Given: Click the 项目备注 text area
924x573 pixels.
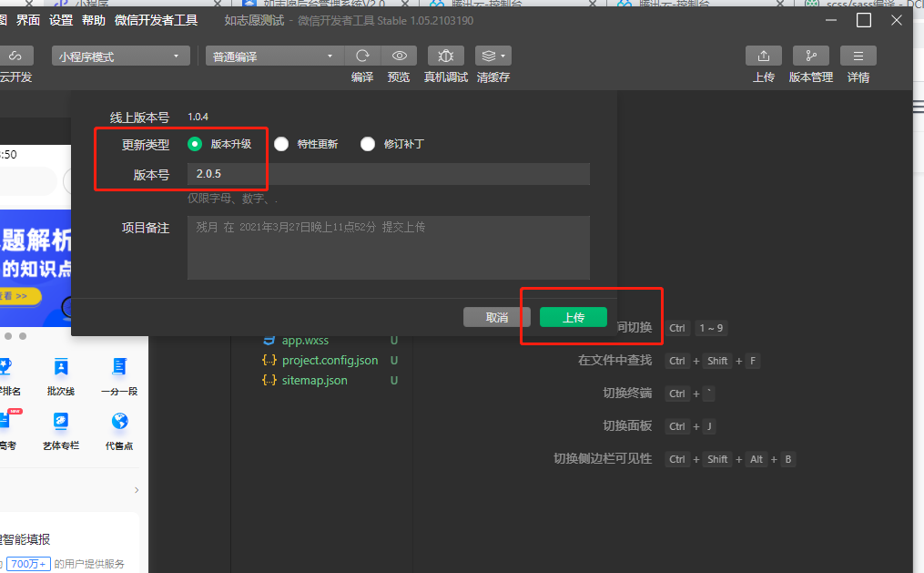Looking at the screenshot, I should 389,248.
